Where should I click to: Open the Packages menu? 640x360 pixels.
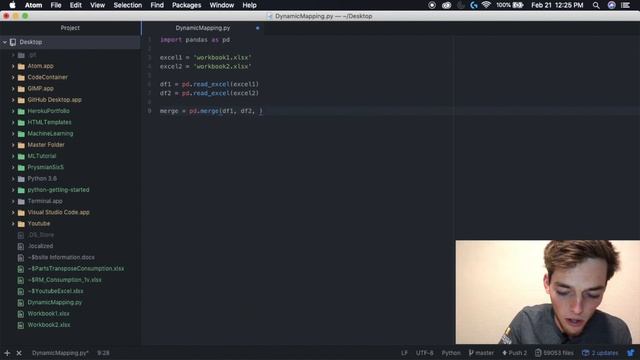187,5
